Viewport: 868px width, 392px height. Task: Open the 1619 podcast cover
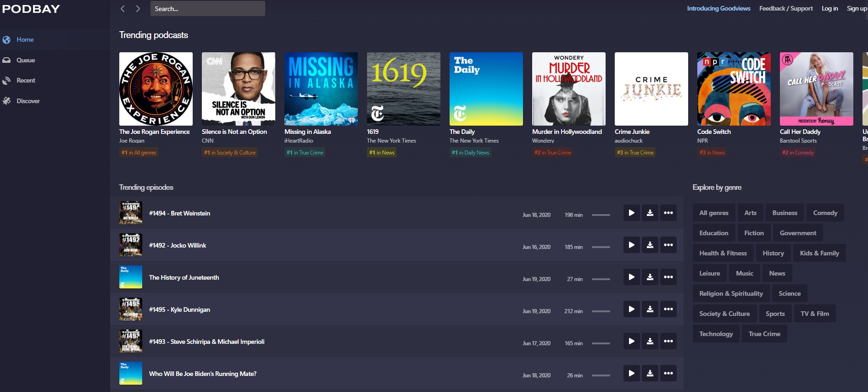point(404,89)
